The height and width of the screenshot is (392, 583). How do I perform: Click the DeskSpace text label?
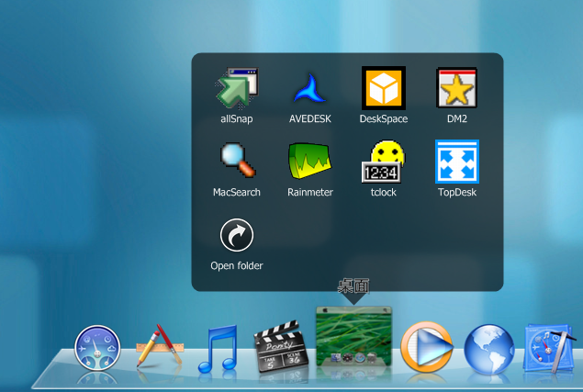[x=384, y=118]
